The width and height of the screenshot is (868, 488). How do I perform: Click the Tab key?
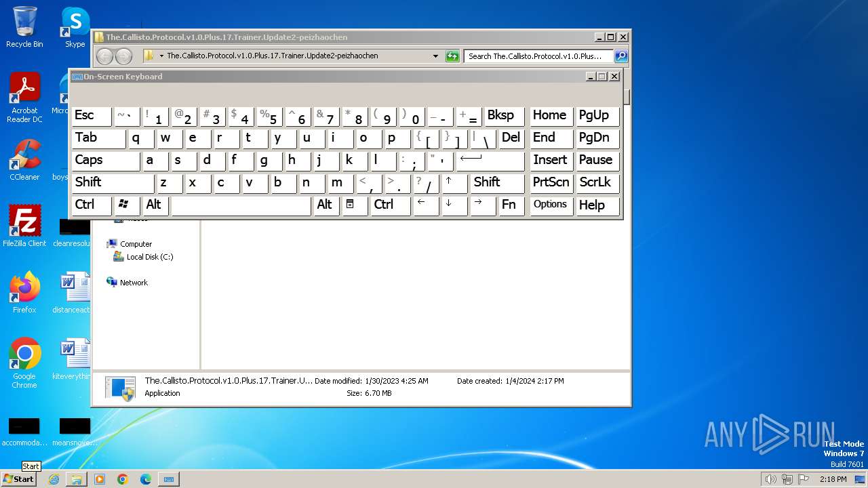pyautogui.click(x=99, y=138)
